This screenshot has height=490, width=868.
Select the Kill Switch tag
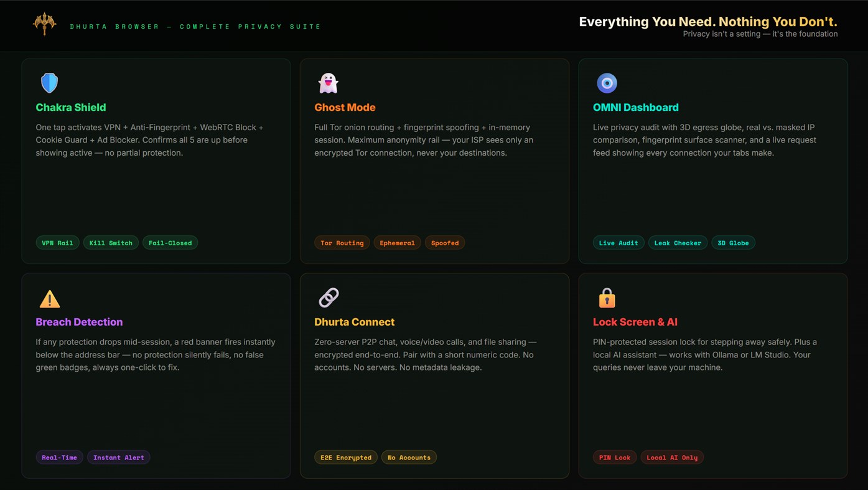point(111,243)
